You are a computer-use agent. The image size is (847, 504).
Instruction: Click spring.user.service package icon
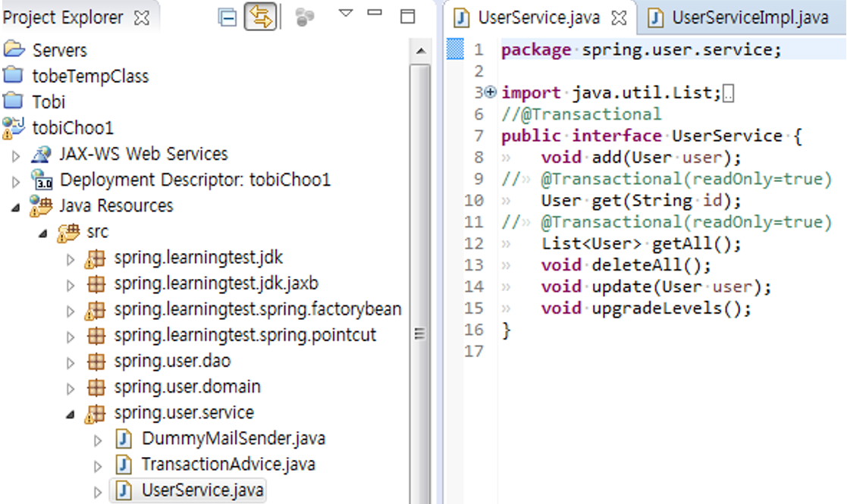tap(95, 413)
